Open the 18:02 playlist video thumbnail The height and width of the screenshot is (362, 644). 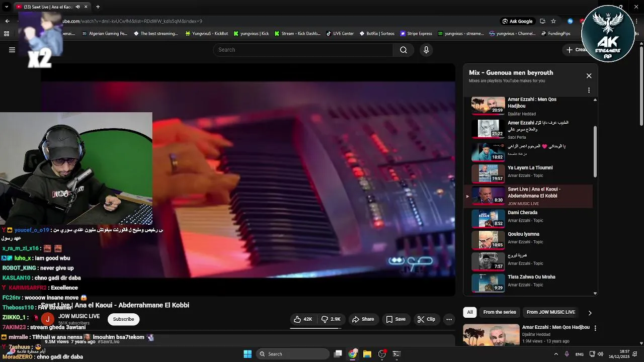pos(488,152)
